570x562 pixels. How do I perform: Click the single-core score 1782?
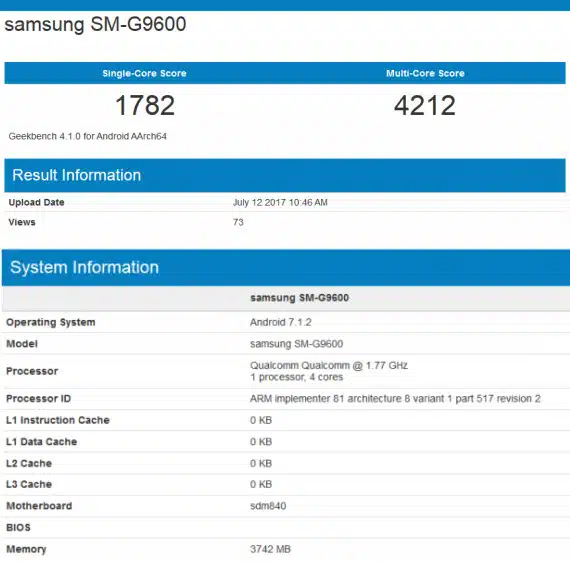click(x=145, y=105)
